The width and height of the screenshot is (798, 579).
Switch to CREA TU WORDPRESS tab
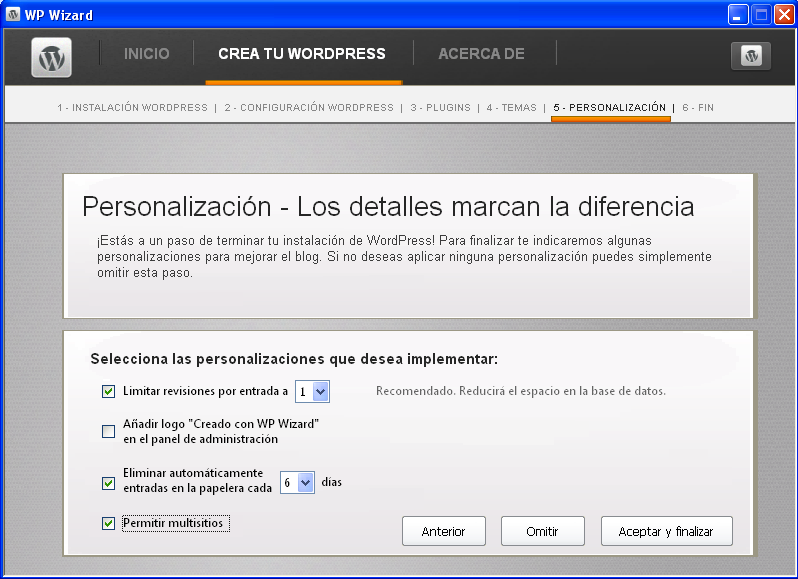coord(302,53)
